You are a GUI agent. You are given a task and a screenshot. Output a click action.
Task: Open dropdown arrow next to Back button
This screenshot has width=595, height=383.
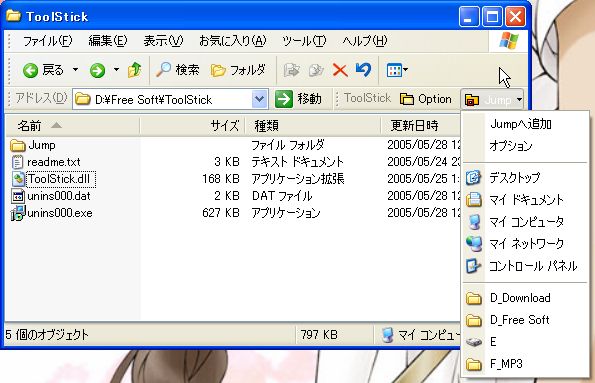(x=75, y=69)
